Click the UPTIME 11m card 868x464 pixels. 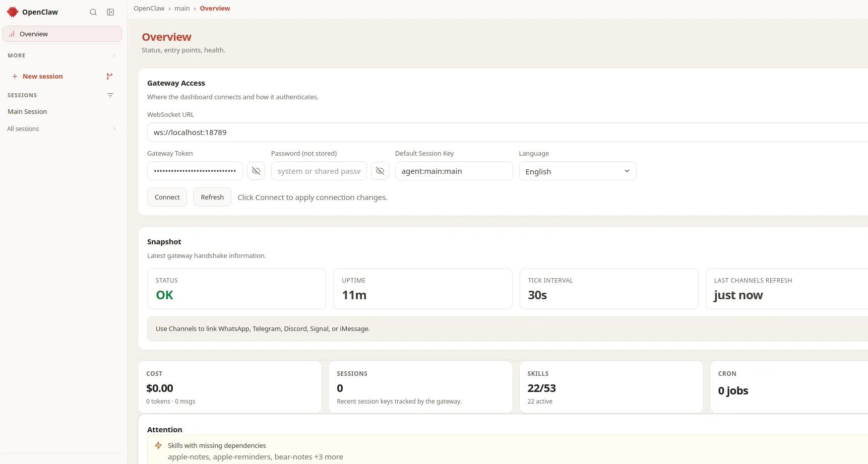coord(423,289)
